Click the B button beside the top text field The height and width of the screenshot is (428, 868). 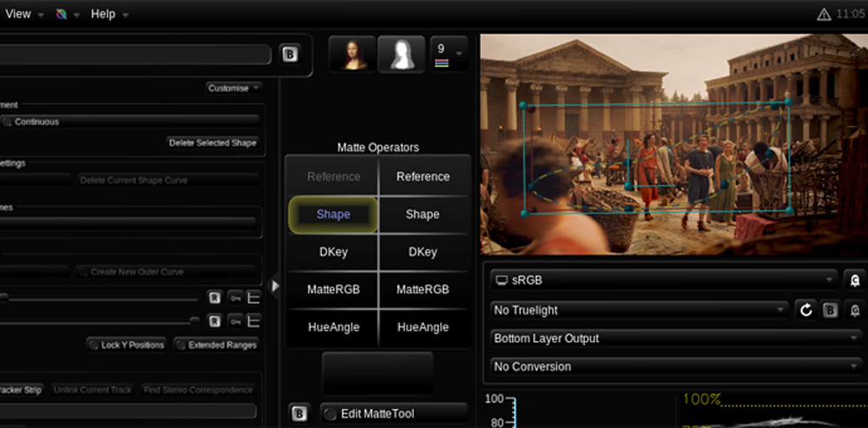(x=290, y=54)
